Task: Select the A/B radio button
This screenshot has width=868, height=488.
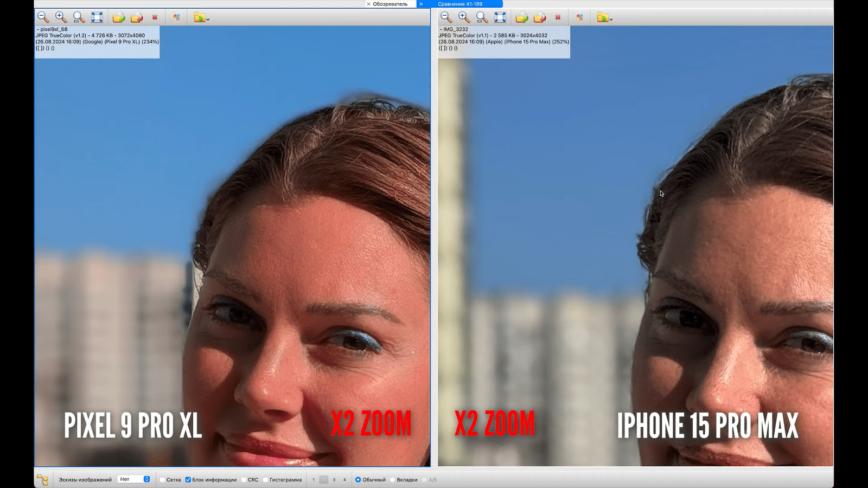Action: [x=424, y=480]
